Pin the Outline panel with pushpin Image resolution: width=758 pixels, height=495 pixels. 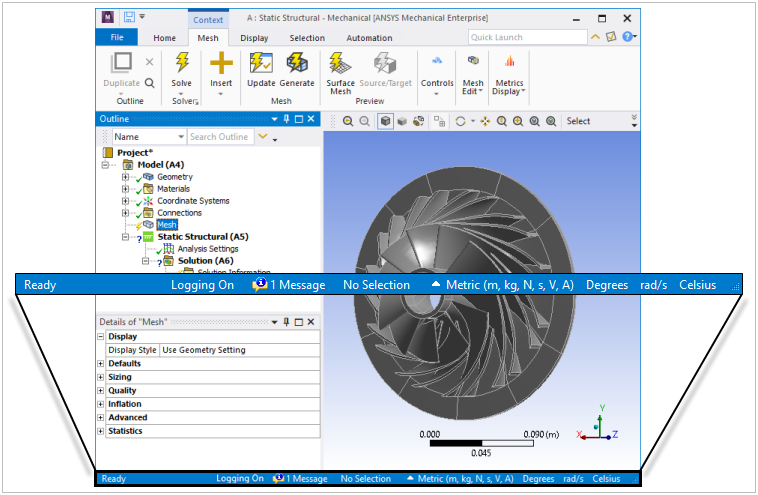286,120
